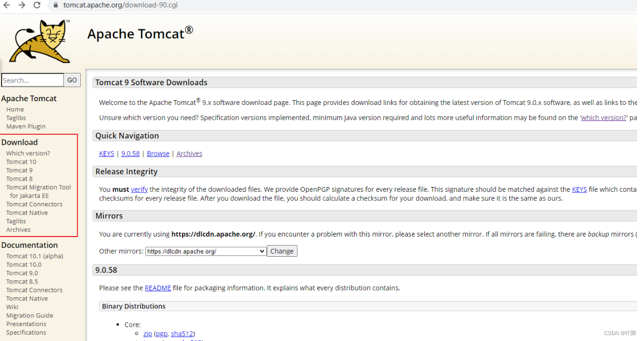
Task: Open the README file link
Action: [x=158, y=288]
